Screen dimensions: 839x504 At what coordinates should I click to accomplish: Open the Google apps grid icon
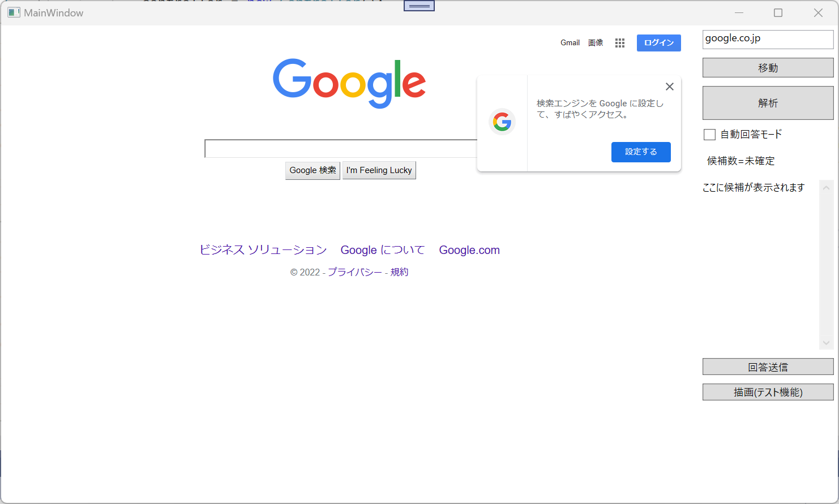pyautogui.click(x=620, y=43)
